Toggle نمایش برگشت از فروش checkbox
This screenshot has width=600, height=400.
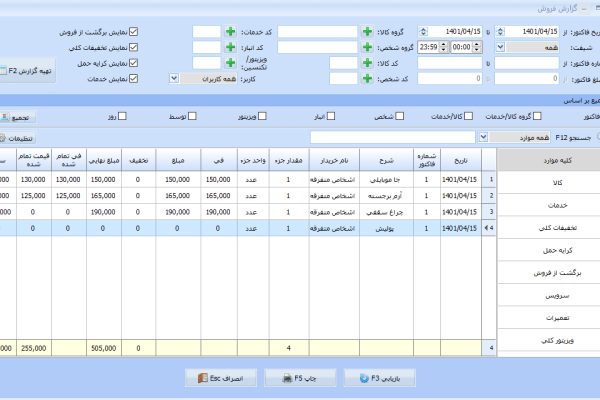(133, 32)
